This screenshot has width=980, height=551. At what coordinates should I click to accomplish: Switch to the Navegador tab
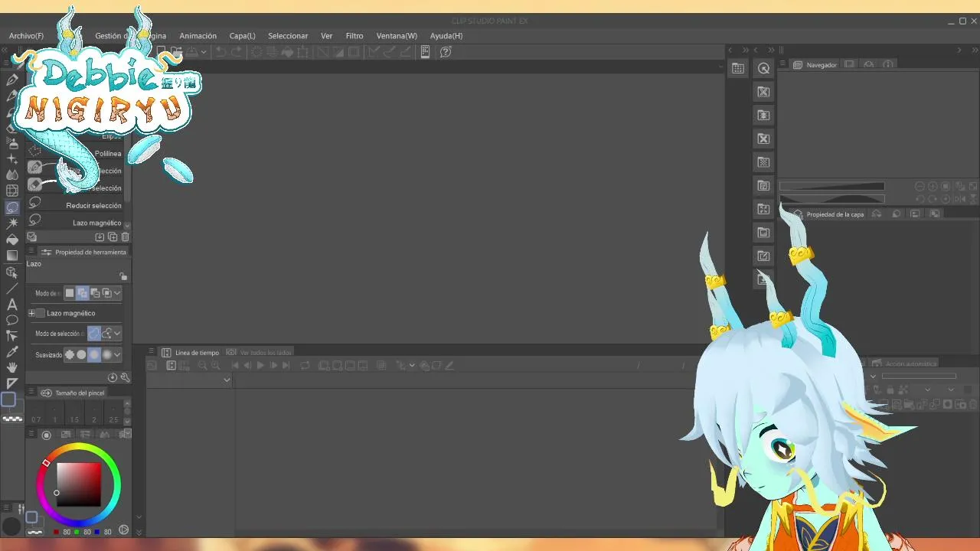point(815,65)
